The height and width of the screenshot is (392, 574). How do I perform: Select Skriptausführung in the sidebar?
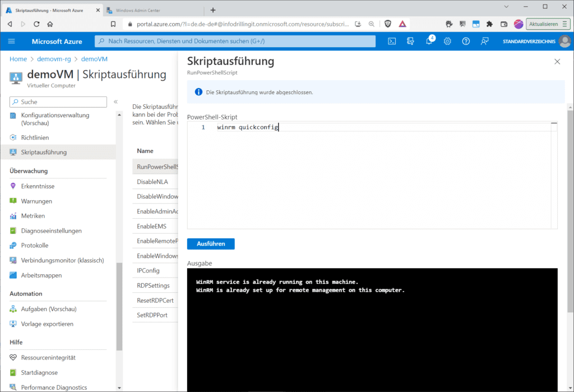point(58,152)
